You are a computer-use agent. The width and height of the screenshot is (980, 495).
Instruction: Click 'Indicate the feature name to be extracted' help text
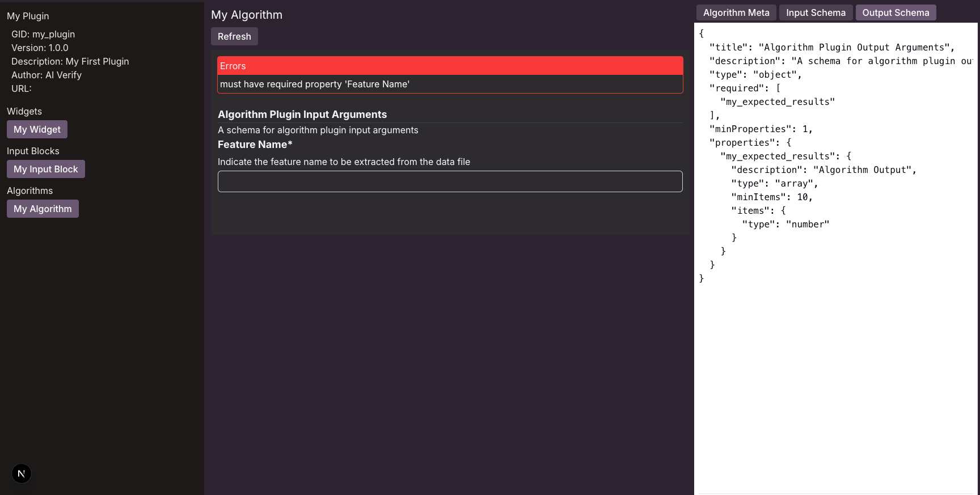coord(344,162)
